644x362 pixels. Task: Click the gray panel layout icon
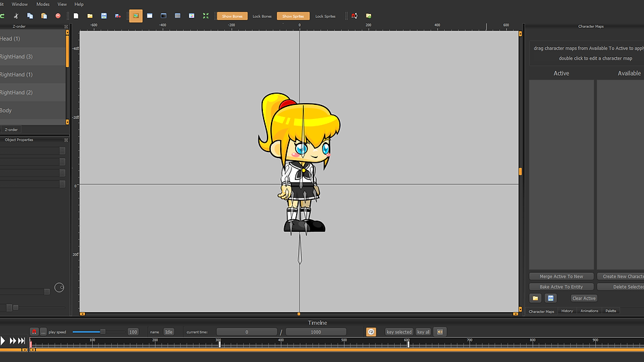tap(178, 16)
